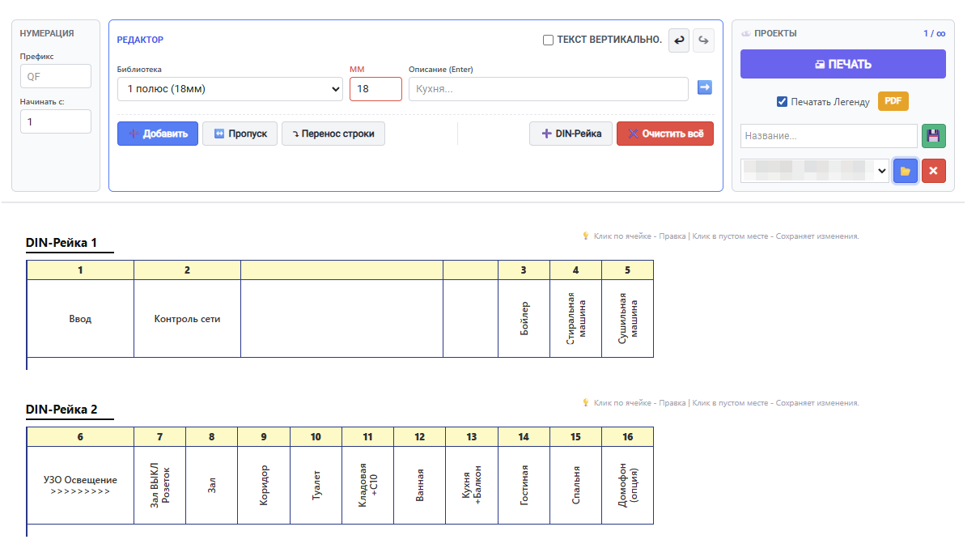This screenshot has width=980, height=548.
Task: Click the Добавить button
Action: (x=158, y=134)
